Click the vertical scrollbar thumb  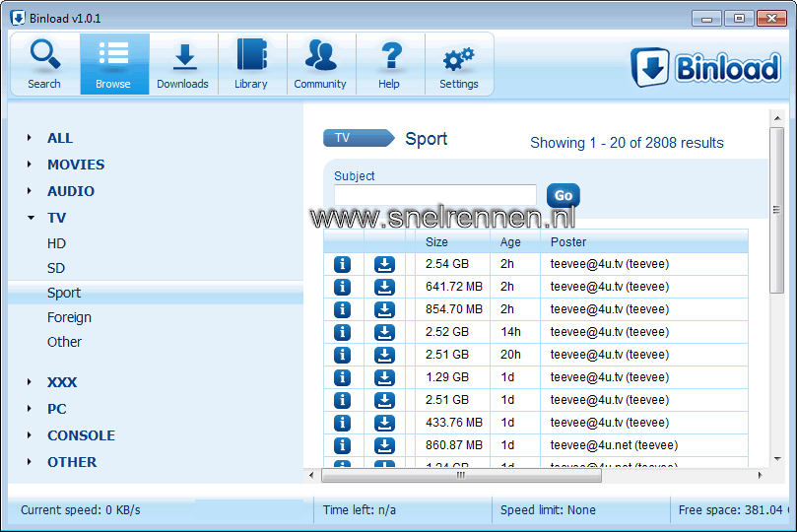click(776, 211)
